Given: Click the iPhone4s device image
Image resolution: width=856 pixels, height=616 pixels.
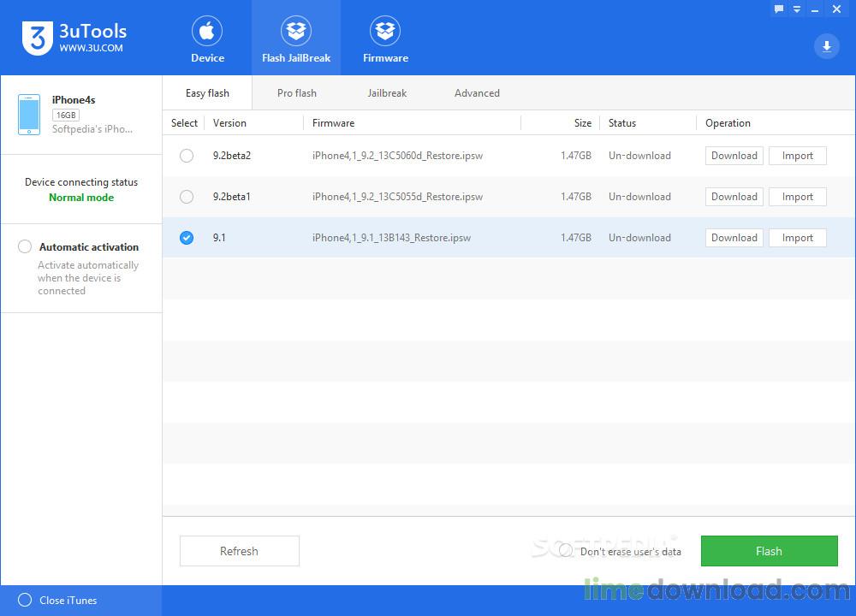Looking at the screenshot, I should click(x=29, y=115).
